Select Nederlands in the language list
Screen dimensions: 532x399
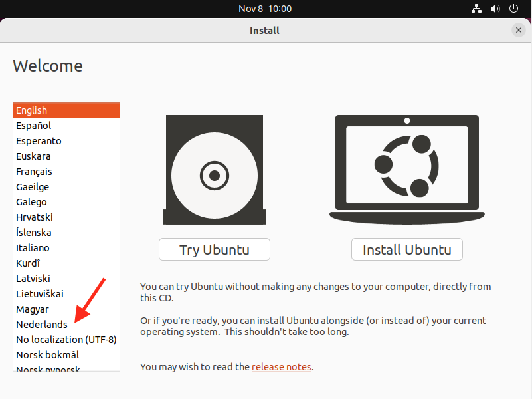tap(42, 325)
